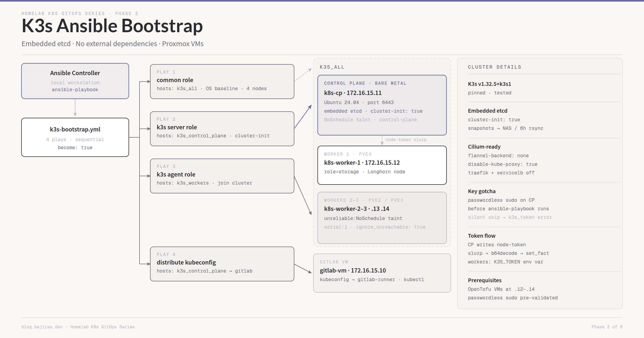This screenshot has height=338, width=644.
Task: Select 'k8s-worker-2–3 · .13 .14' title
Action: pos(357,209)
